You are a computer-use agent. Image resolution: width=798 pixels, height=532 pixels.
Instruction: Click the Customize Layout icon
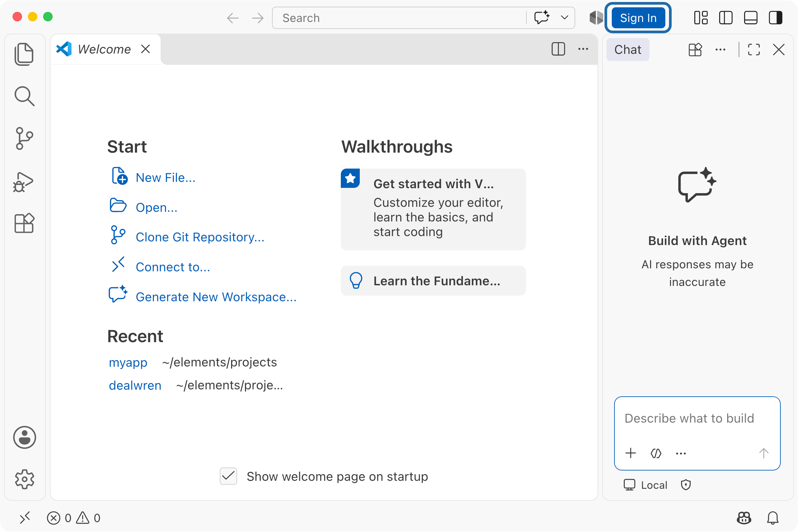(x=701, y=18)
